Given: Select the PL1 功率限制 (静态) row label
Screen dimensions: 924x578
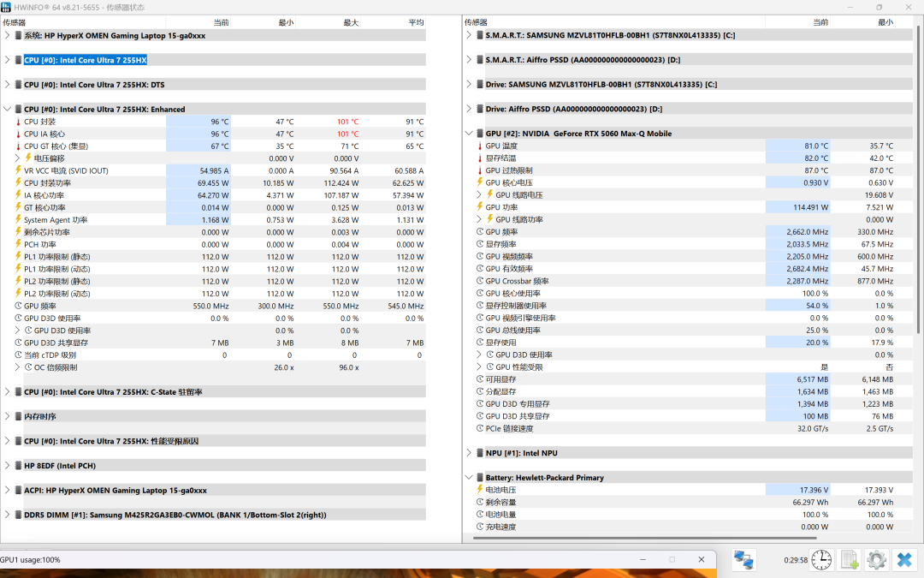Looking at the screenshot, I should (x=57, y=257).
